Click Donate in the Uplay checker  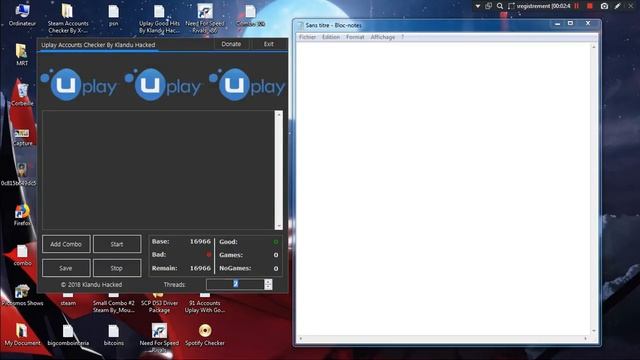pyautogui.click(x=231, y=44)
